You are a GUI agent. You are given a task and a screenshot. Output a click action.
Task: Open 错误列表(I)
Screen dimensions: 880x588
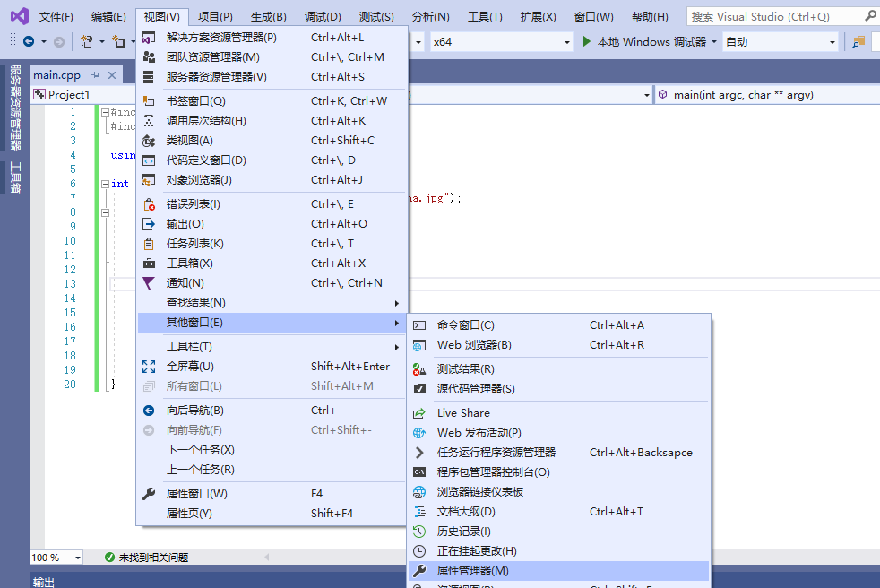pos(272,204)
